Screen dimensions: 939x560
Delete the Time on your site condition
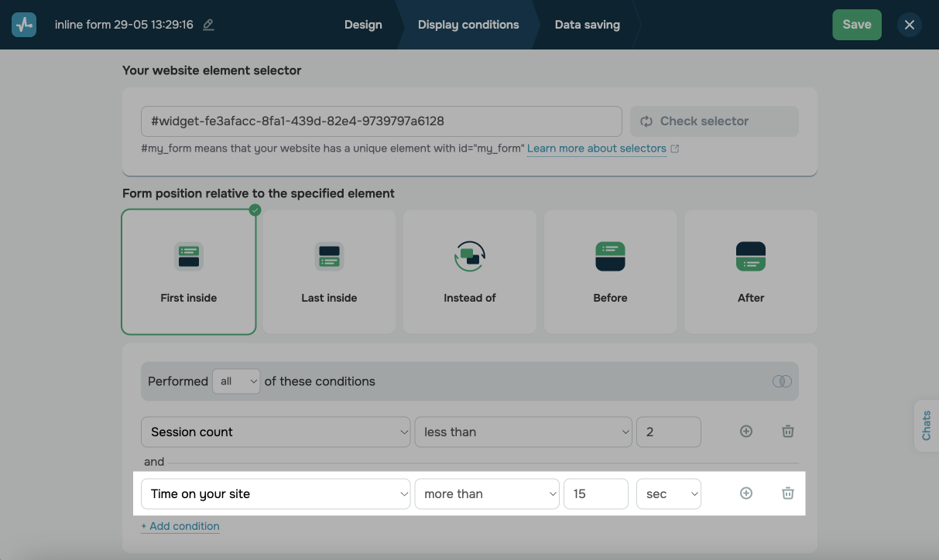787,493
